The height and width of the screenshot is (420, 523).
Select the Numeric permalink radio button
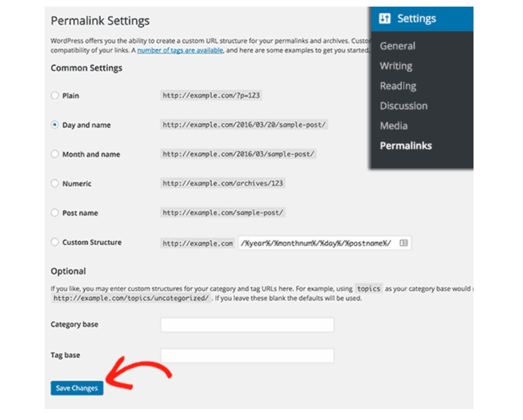[54, 184]
